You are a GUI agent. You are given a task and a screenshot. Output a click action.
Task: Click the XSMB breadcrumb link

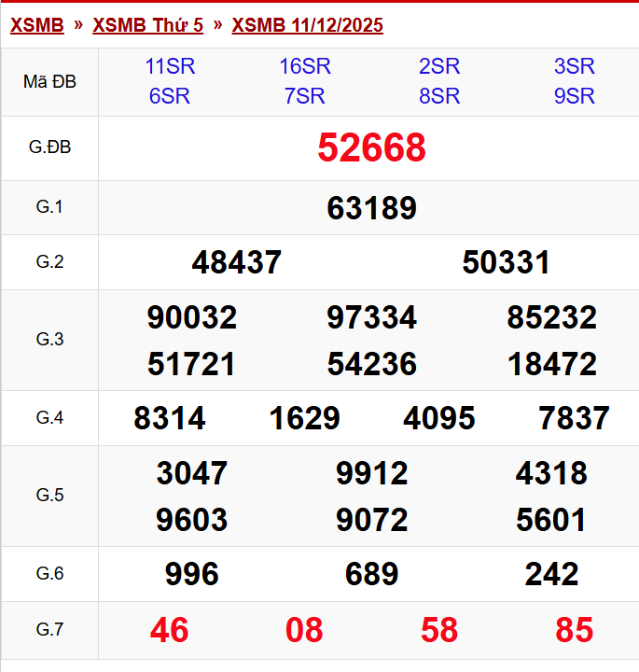tap(36, 25)
